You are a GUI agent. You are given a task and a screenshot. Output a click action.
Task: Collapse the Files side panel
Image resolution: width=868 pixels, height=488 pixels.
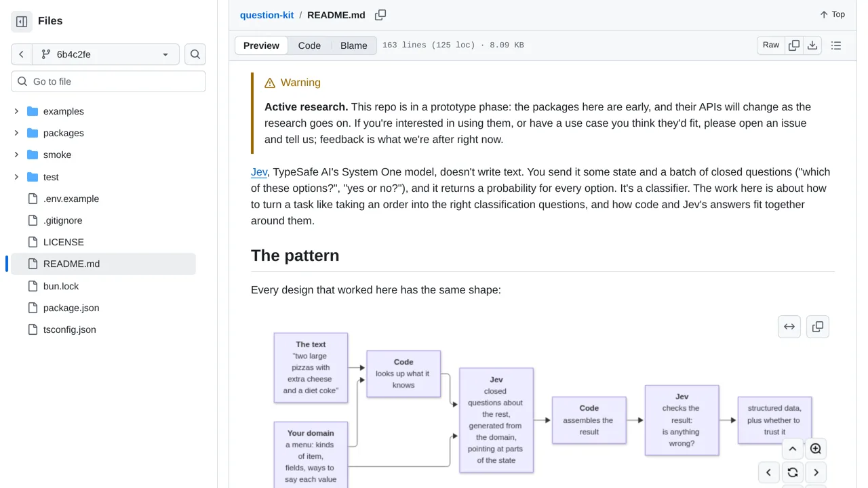[x=22, y=22]
